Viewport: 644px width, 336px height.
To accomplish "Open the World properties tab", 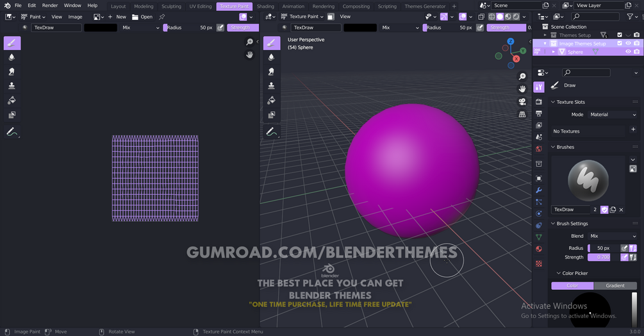I will 539,149.
